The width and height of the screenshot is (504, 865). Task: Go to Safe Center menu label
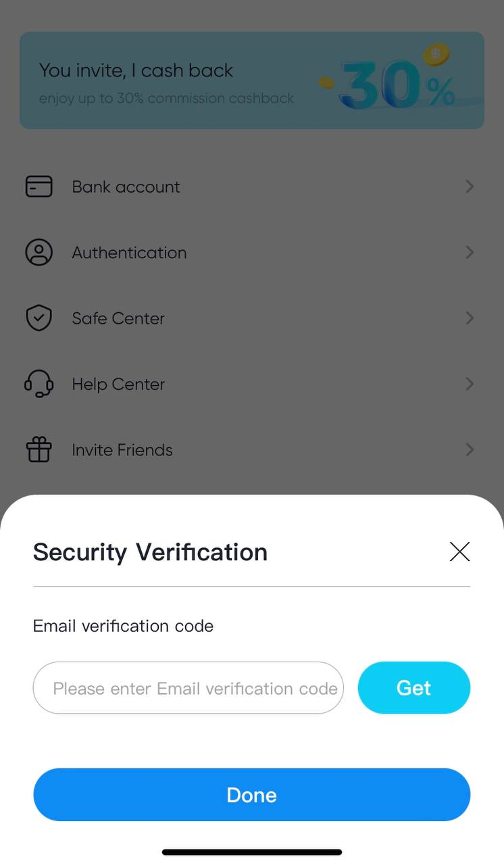pyautogui.click(x=118, y=318)
